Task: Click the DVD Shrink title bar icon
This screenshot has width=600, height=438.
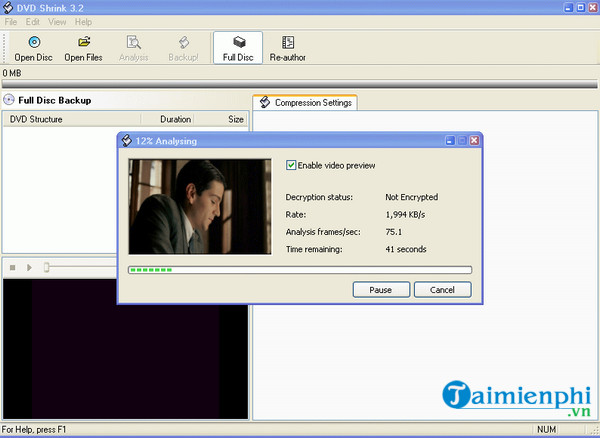Action: [8, 7]
